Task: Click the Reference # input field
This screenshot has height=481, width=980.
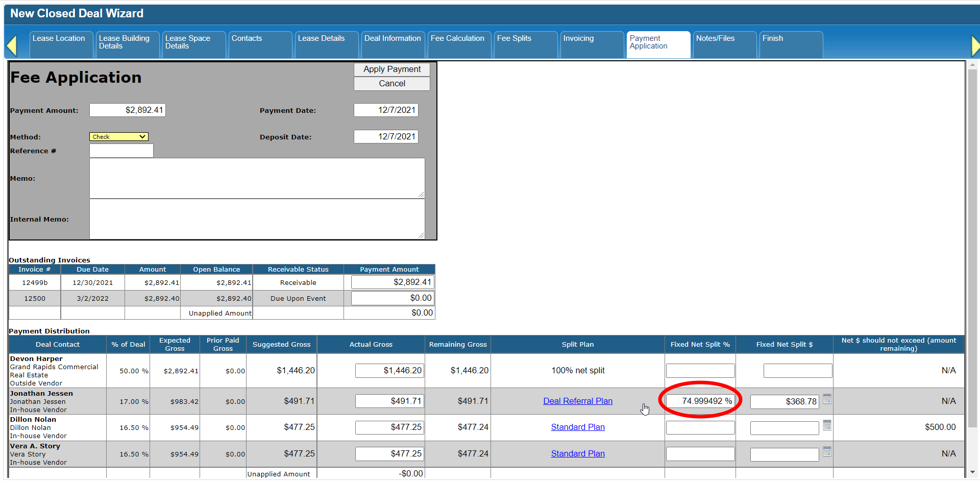Action: (x=121, y=151)
